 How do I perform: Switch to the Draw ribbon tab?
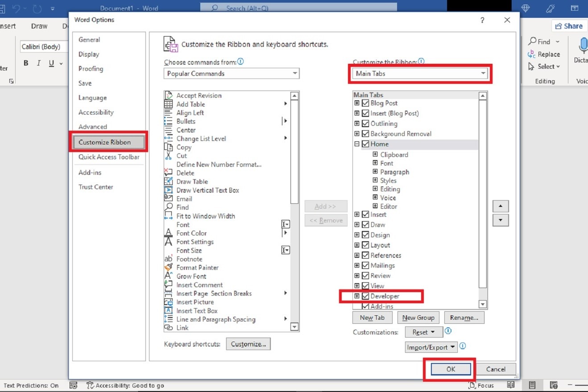tap(39, 26)
